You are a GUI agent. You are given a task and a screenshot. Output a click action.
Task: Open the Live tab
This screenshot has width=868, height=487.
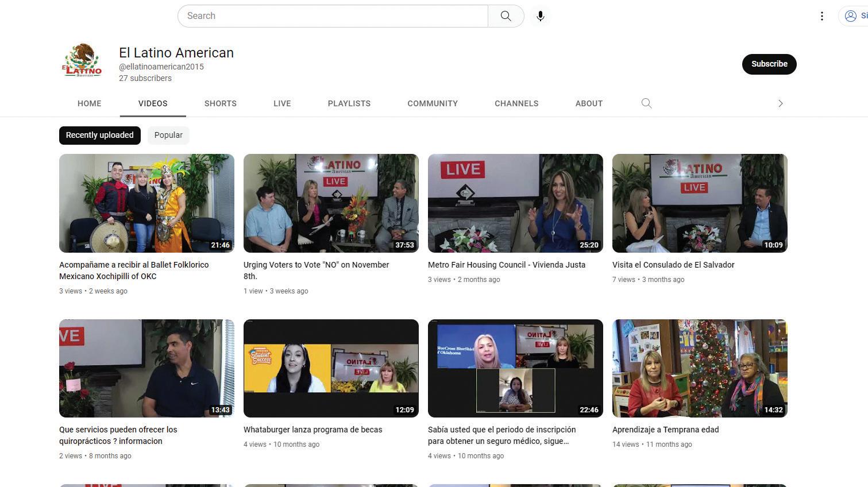[x=282, y=103]
